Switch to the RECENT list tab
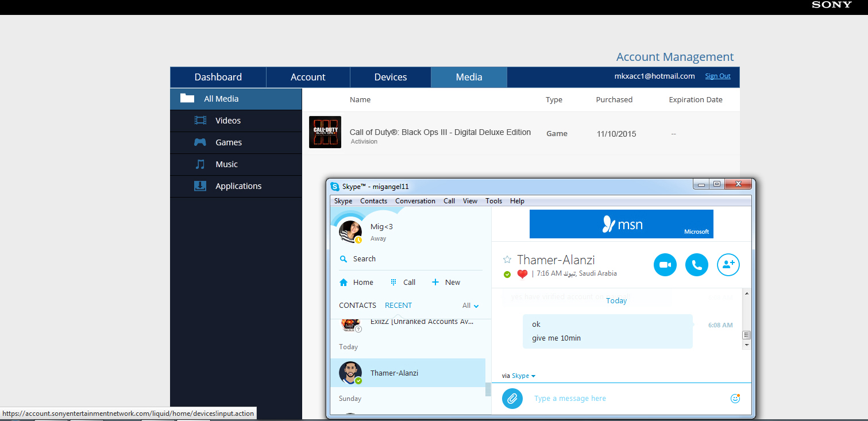The width and height of the screenshot is (868, 421). (x=399, y=306)
